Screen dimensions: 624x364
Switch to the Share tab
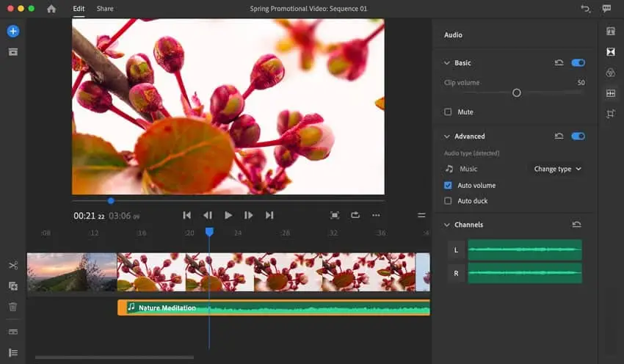105,8
